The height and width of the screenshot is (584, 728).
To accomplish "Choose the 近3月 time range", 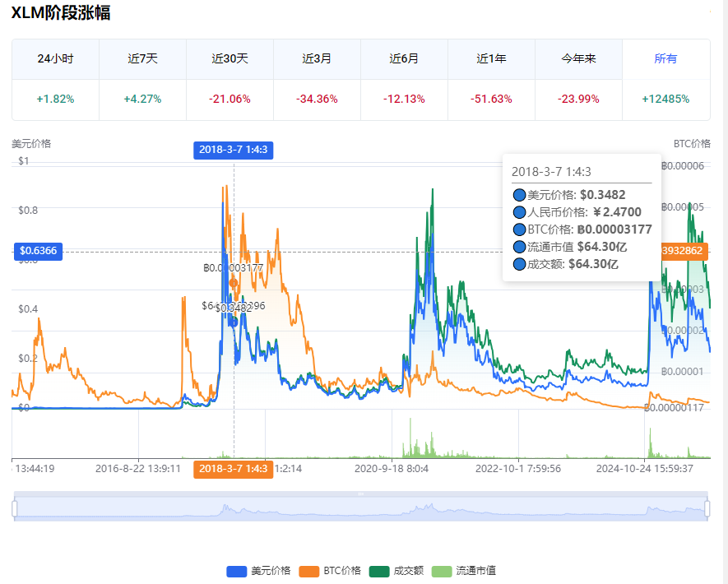I will [317, 59].
